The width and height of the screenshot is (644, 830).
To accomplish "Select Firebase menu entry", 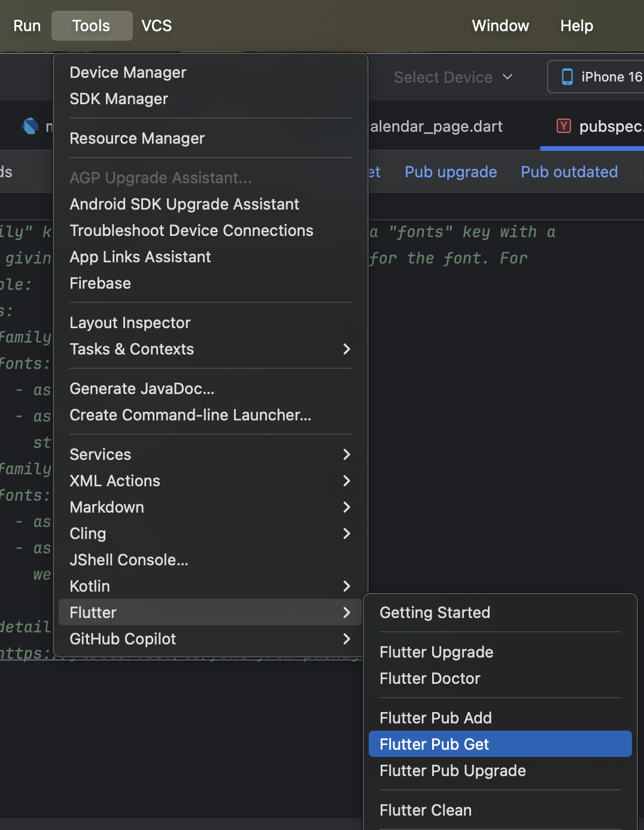I will (x=211, y=283).
